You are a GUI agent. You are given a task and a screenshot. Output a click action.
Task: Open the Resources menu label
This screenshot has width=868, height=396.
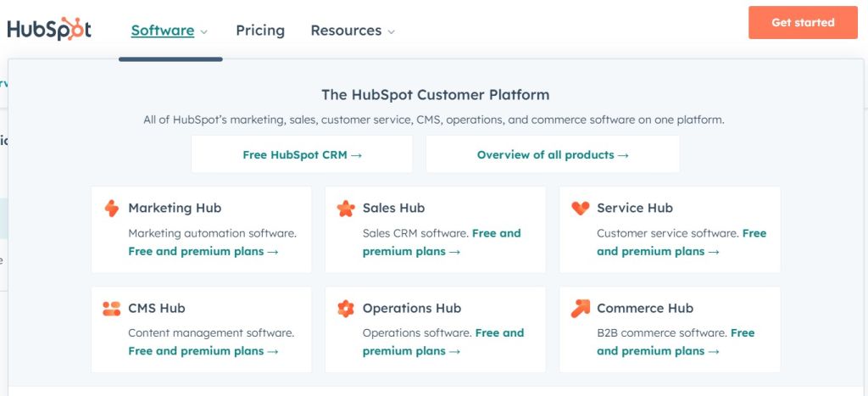[346, 31]
